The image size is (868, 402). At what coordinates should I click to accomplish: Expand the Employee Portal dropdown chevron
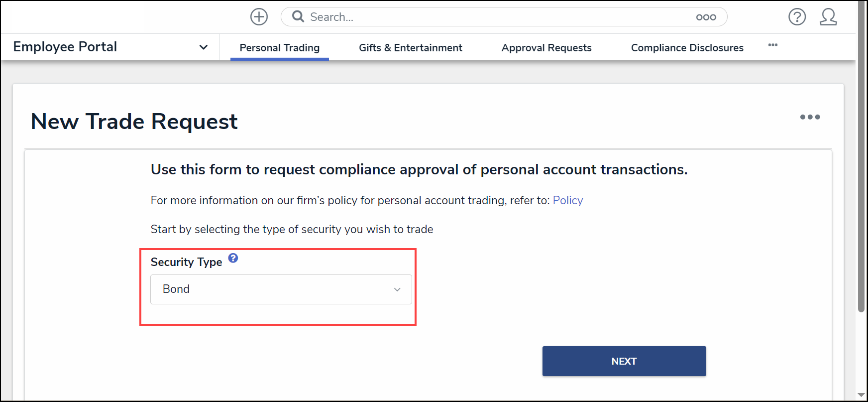203,47
